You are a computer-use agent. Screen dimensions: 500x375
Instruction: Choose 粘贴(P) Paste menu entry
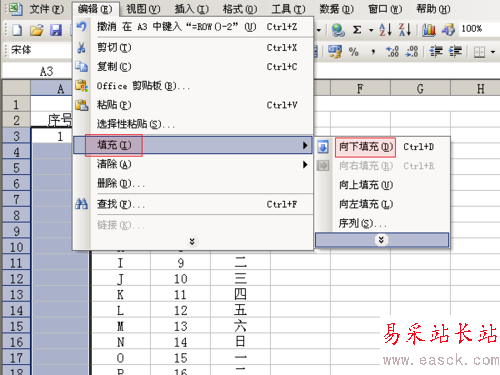(x=193, y=105)
